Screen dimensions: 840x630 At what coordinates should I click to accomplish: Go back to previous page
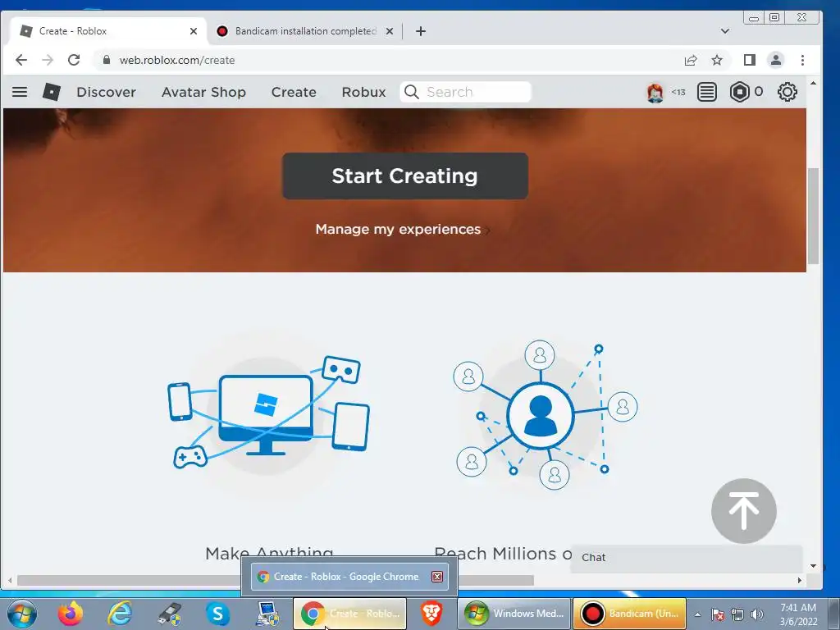click(x=21, y=60)
